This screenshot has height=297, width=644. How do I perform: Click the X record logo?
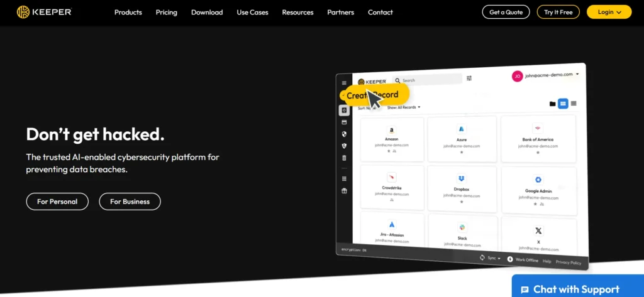point(538,231)
